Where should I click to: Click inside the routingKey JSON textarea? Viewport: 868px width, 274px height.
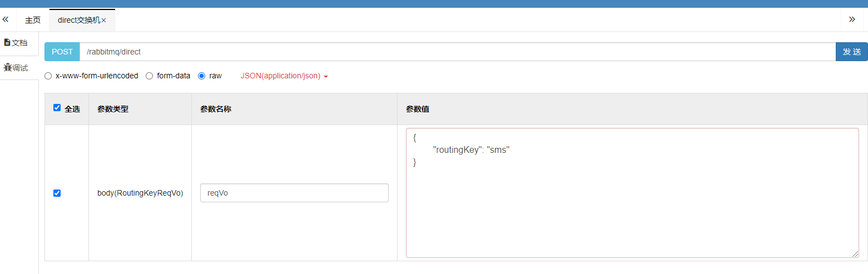click(632, 193)
